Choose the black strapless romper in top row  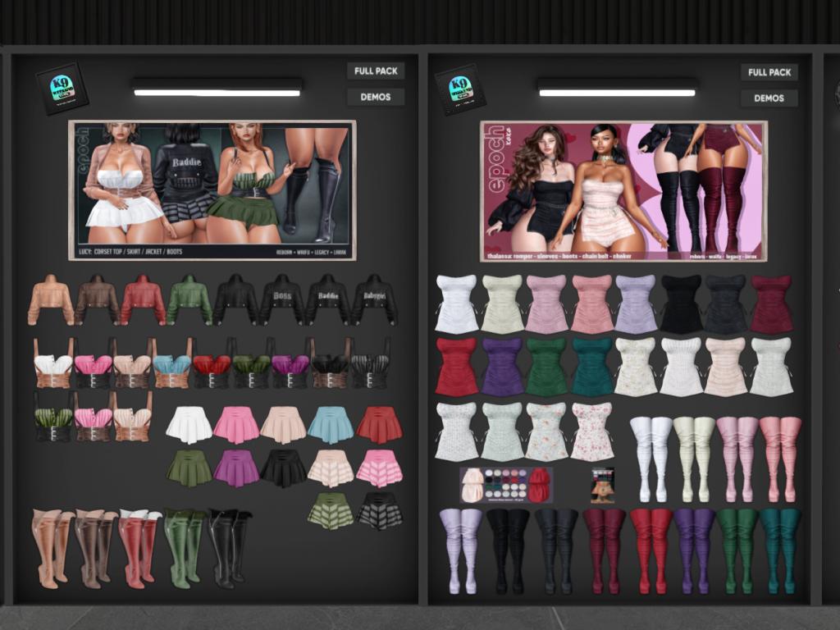coord(681,304)
